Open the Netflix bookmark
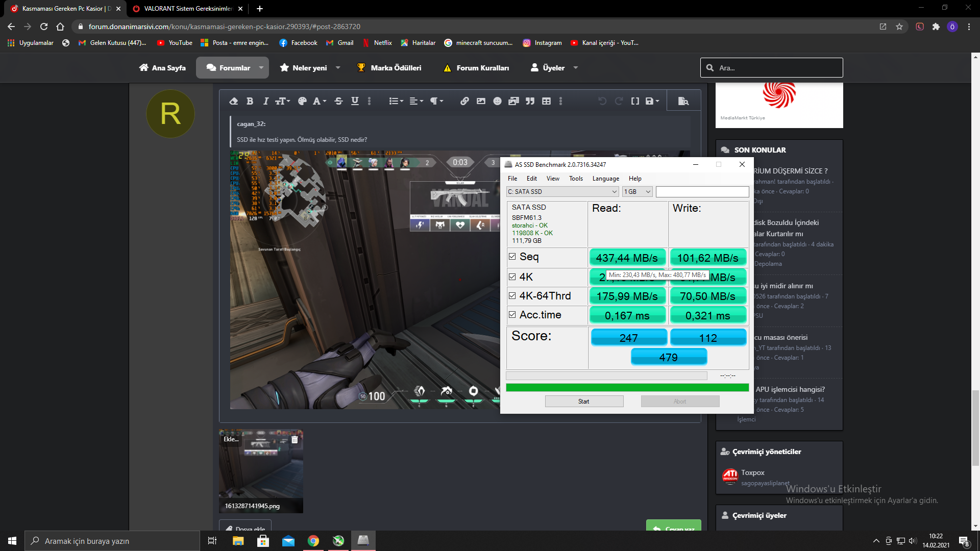Viewport: 980px width, 551px height. pyautogui.click(x=377, y=43)
